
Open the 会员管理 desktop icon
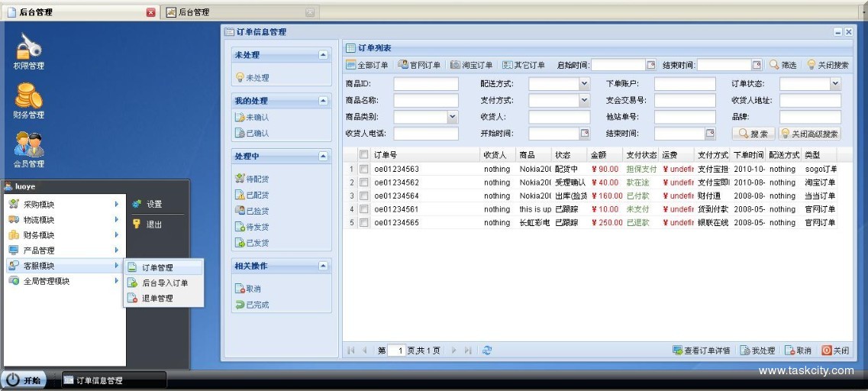pos(29,150)
